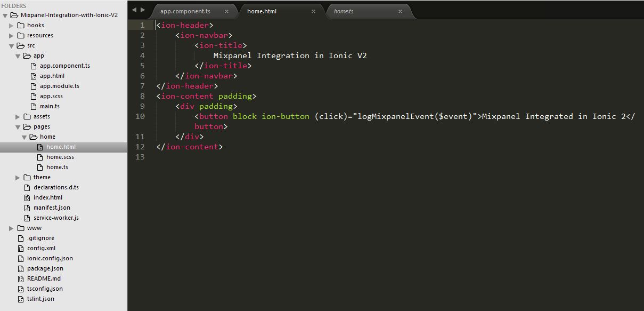644x311 pixels.
Task: Click the back navigation arrow icon
Action: (x=134, y=9)
